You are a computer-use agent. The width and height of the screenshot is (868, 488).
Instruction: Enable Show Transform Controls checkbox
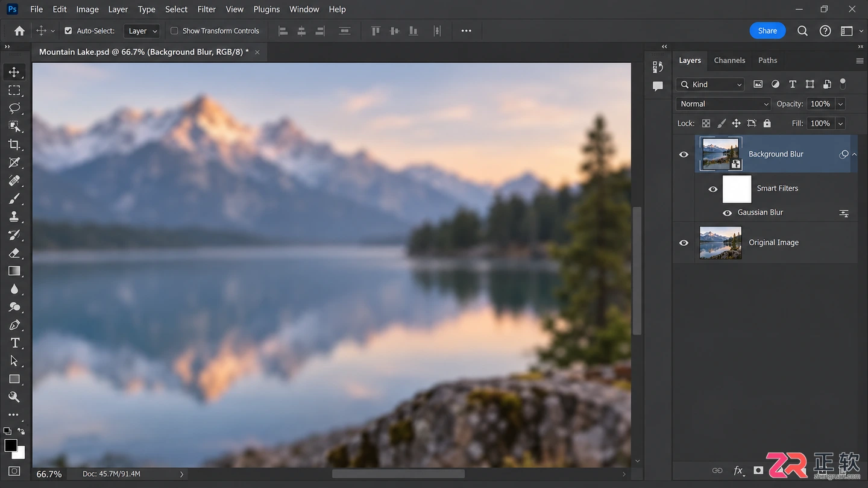(174, 31)
